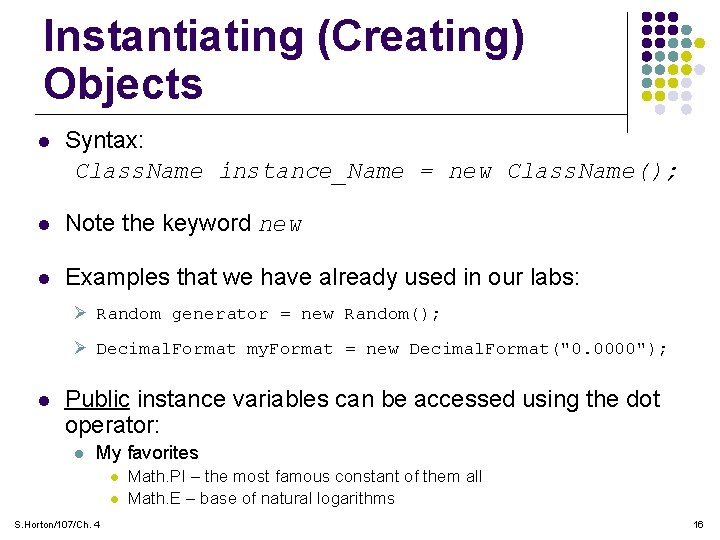This screenshot has height=540, width=720.
Task: Click the top-left purple dot in the dot grid
Action: tap(647, 17)
